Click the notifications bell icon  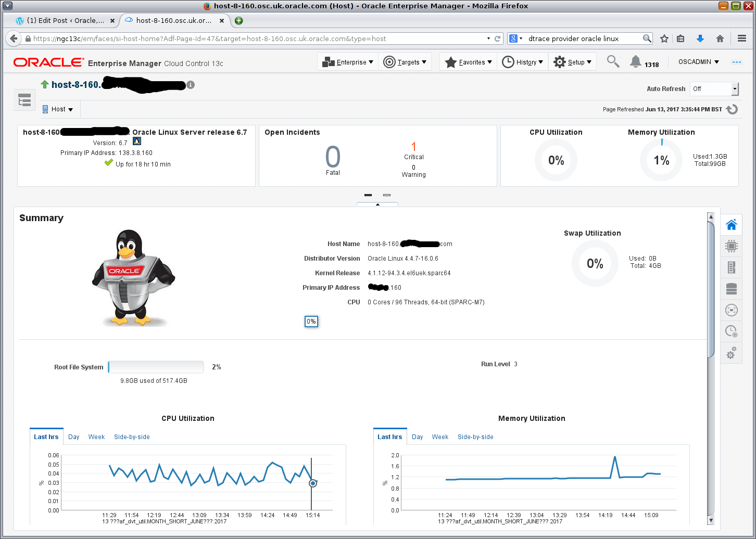pyautogui.click(x=635, y=62)
